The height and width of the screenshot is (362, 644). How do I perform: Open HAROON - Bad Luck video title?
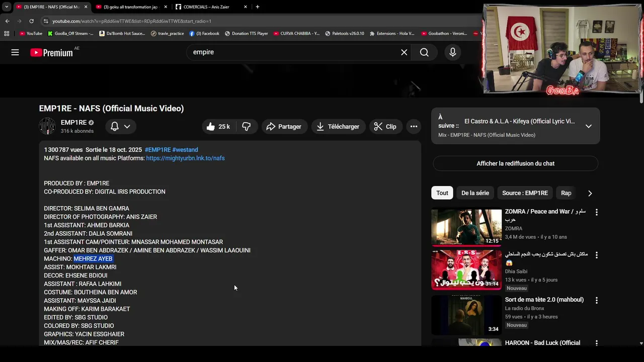pyautogui.click(x=542, y=343)
